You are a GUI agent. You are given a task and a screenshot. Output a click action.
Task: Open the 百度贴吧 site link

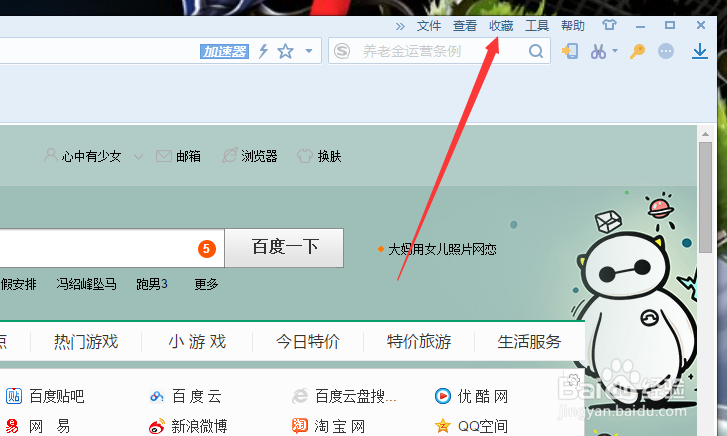pyautogui.click(x=57, y=396)
